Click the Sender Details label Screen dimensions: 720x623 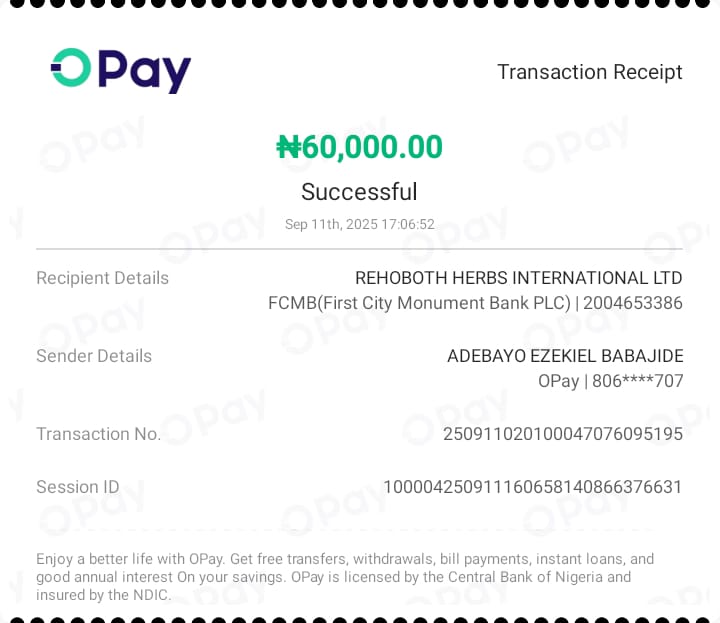pos(94,356)
